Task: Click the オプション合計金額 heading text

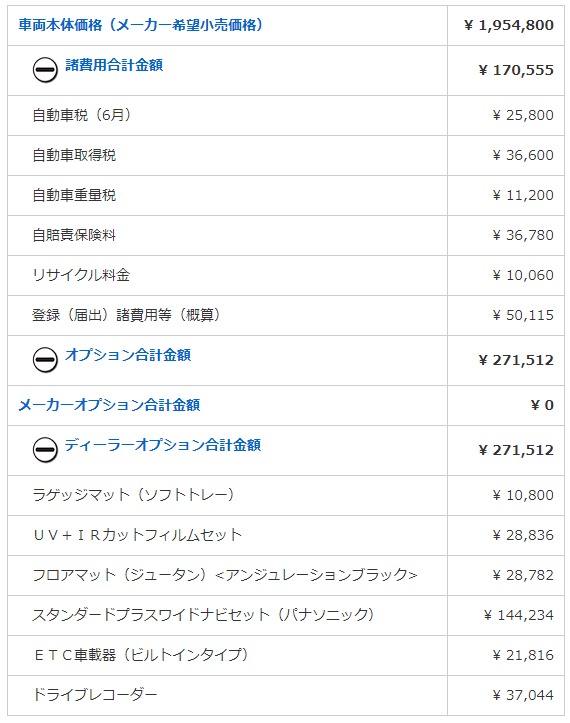Action: point(128,355)
